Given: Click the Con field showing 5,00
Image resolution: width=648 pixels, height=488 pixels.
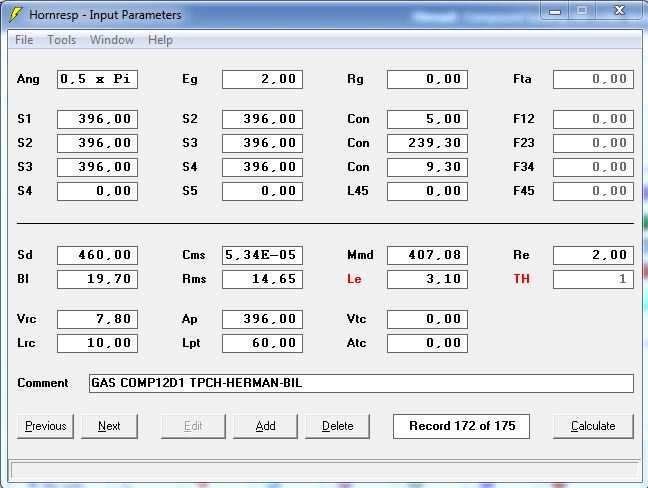Looking at the screenshot, I should point(427,119).
